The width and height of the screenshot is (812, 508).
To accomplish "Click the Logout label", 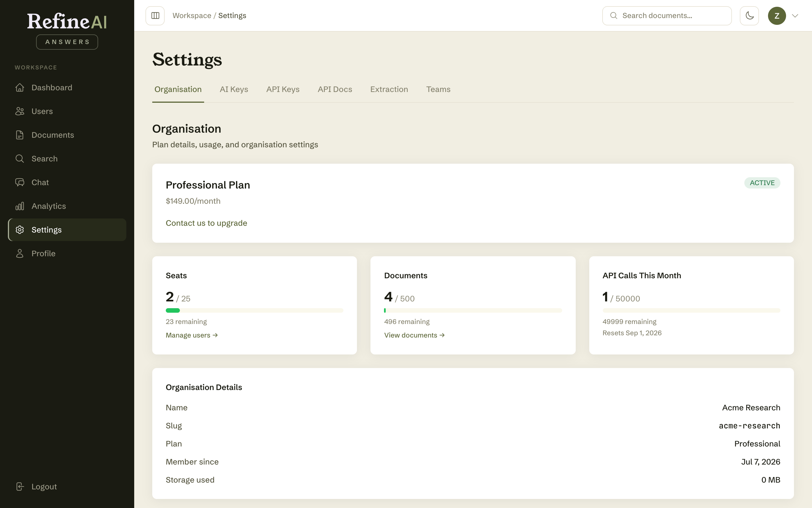I will pyautogui.click(x=44, y=487).
